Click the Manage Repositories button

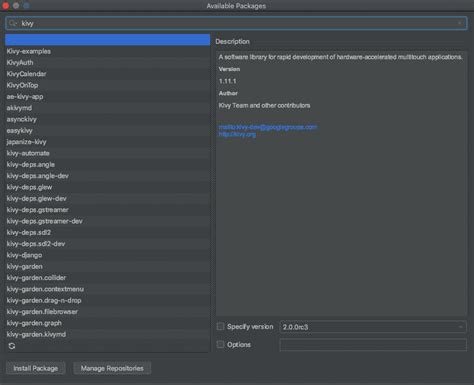point(112,368)
